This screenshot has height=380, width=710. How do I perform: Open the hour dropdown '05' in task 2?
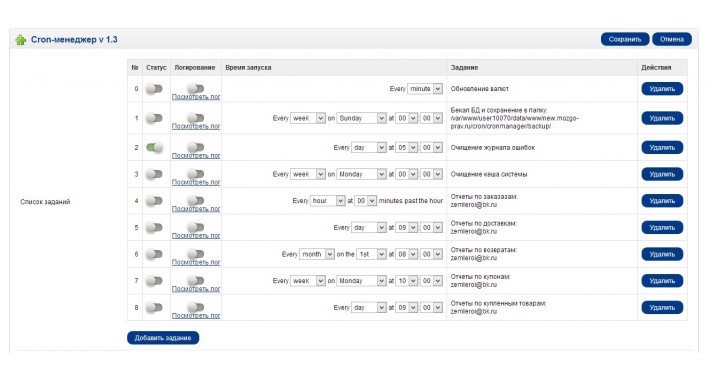coord(407,148)
